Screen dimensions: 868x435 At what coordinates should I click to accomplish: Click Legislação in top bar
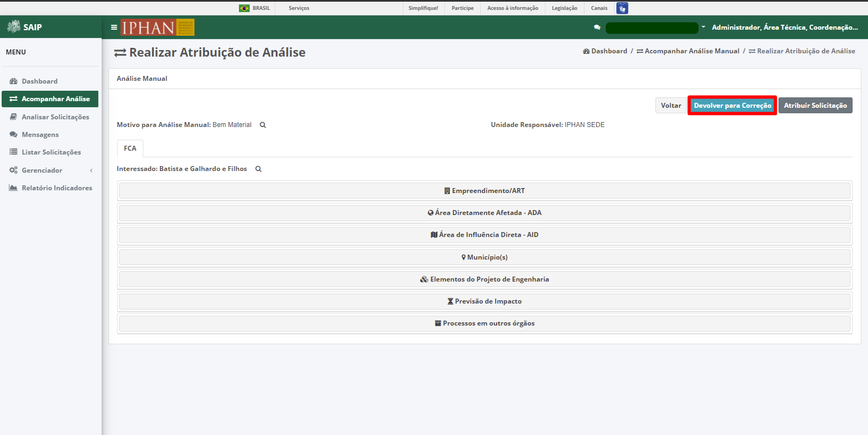(565, 8)
